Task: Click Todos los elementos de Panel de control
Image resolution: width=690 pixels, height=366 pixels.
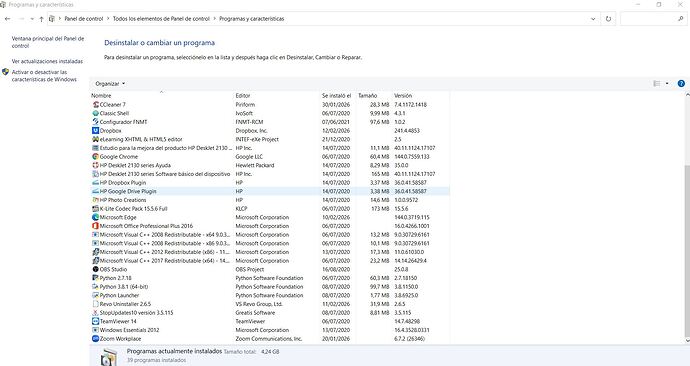Action: click(x=161, y=19)
